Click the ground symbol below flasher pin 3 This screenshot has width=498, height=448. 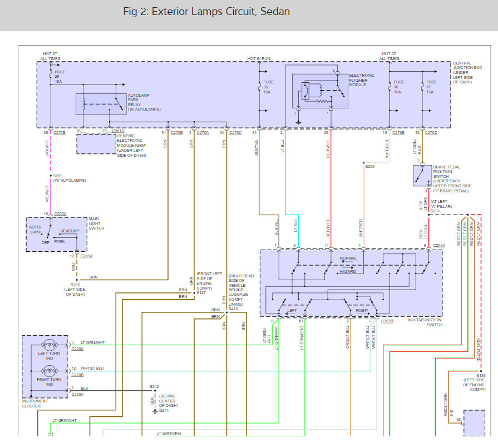[x=298, y=123]
